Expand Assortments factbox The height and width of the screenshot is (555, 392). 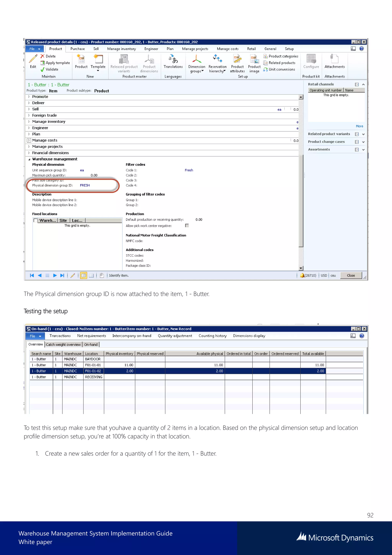click(363, 150)
